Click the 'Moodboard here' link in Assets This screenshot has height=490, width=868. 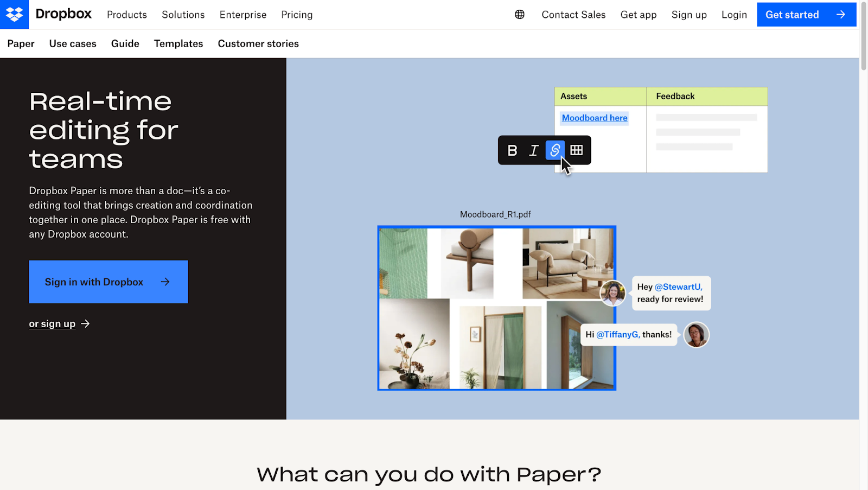tap(595, 118)
